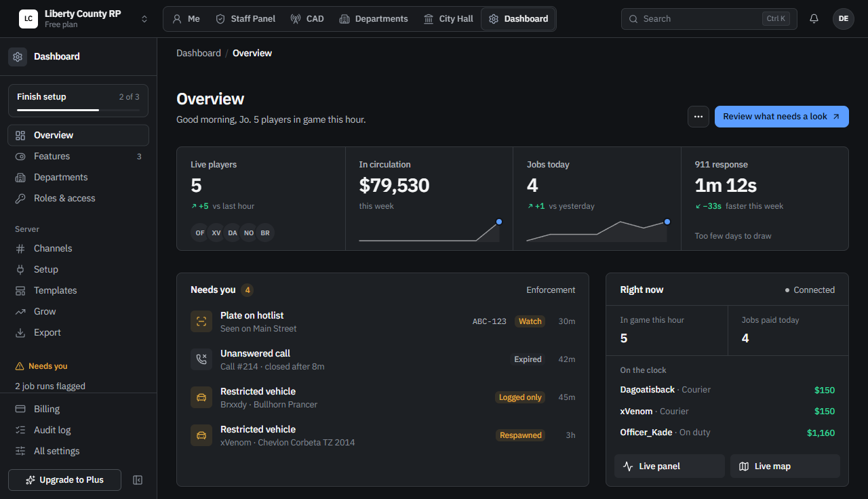
Task: Click the '2 job runs flagged' text
Action: [x=50, y=386]
